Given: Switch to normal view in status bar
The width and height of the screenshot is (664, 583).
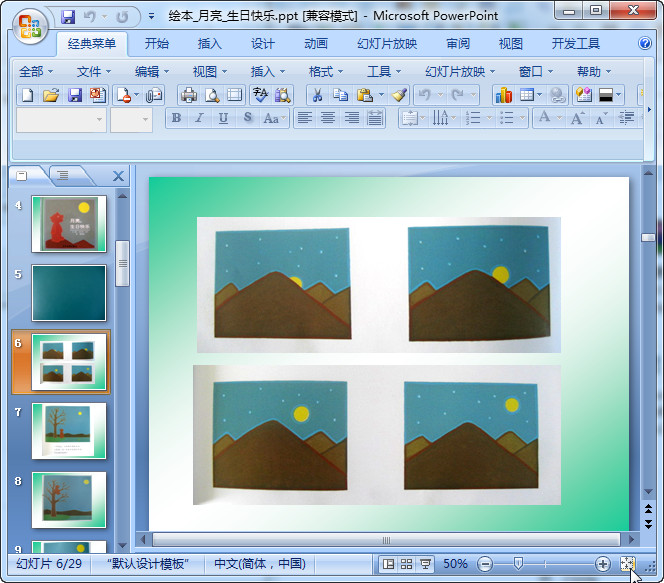Looking at the screenshot, I should [x=388, y=564].
